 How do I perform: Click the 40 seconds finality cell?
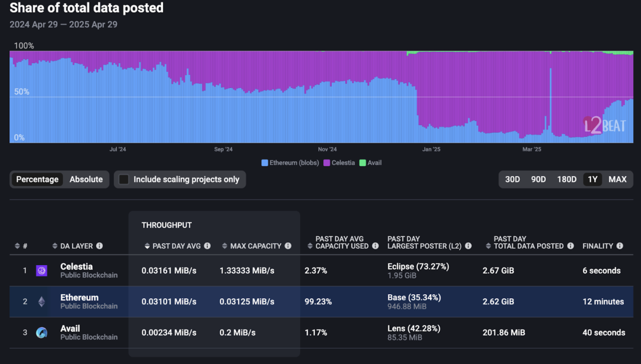pos(604,333)
